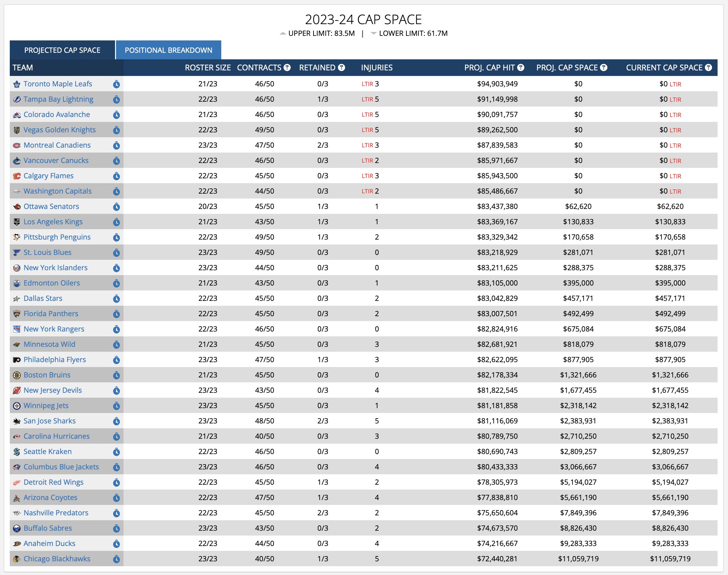Open the Columbus Blue Jackets team link
Image resolution: width=728 pixels, height=575 pixels.
[61, 467]
